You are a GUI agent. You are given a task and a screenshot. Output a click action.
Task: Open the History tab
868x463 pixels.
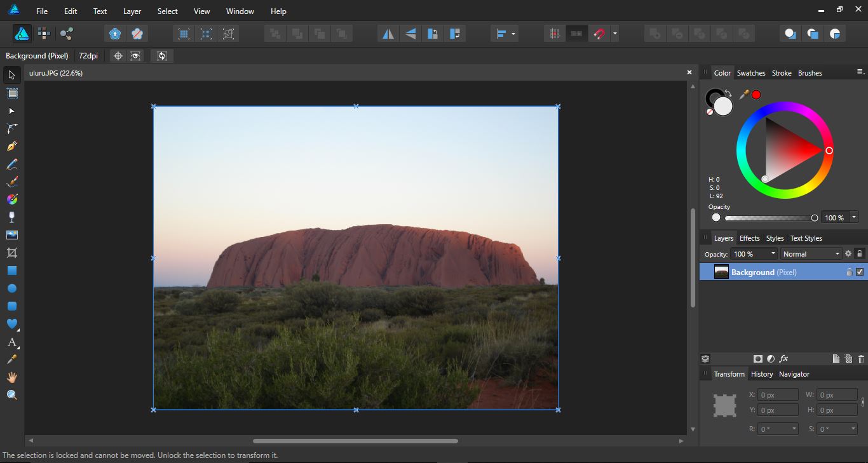(762, 374)
